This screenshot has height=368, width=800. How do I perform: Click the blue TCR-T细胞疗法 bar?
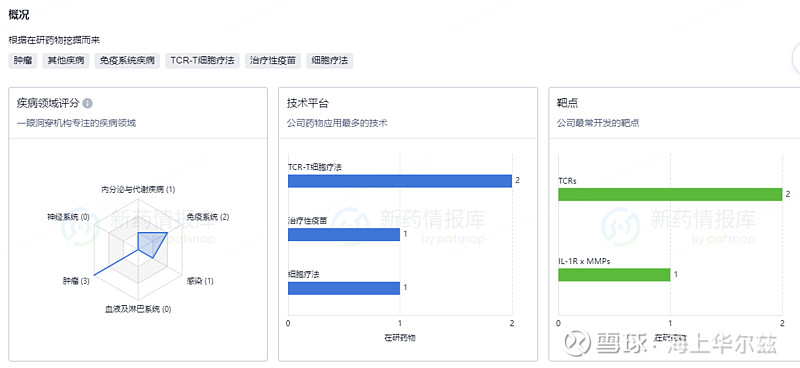coord(399,181)
